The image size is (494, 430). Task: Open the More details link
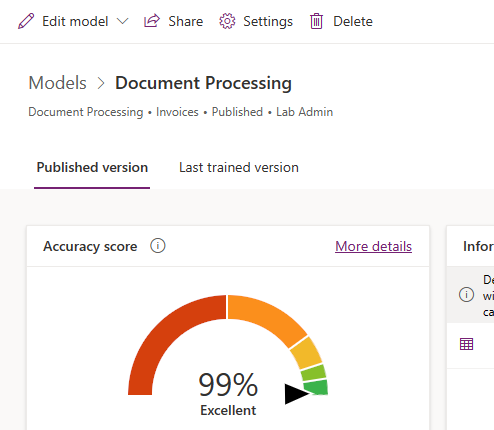click(x=373, y=246)
